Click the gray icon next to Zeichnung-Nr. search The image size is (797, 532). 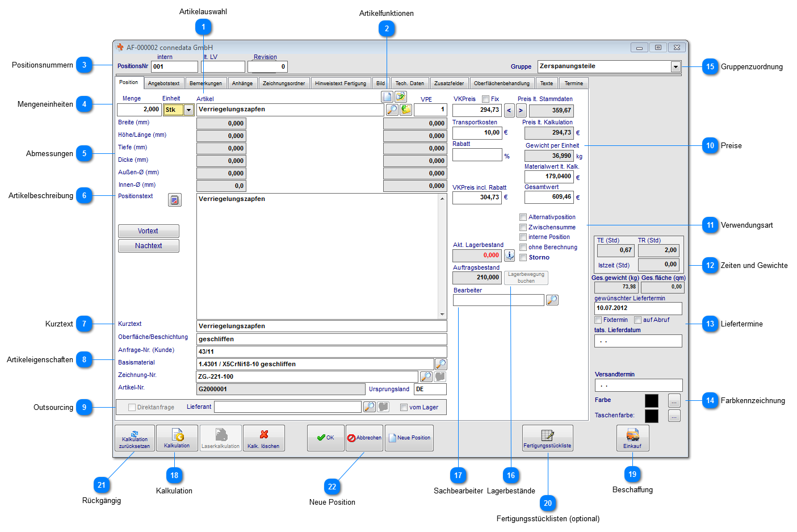[x=440, y=376]
